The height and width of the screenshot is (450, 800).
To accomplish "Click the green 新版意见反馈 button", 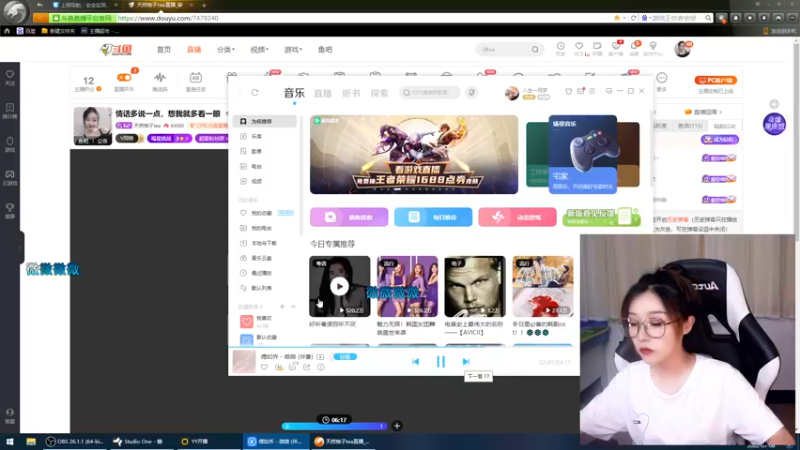I will [602, 217].
